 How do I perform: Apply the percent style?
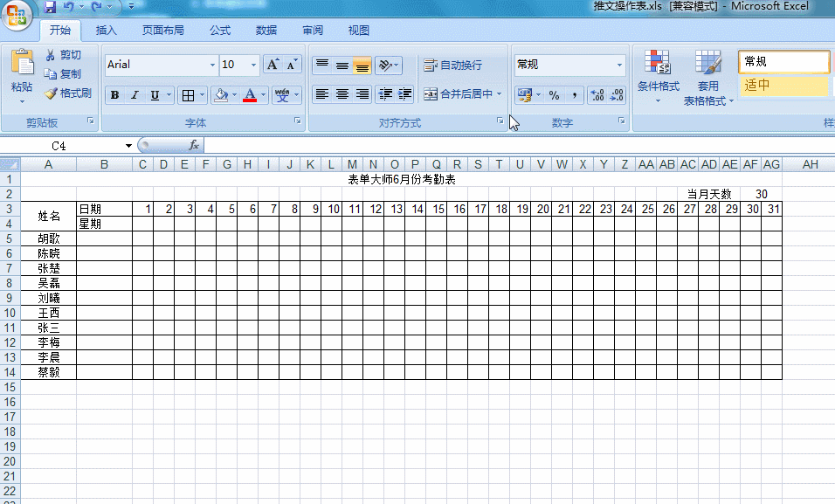pos(554,95)
